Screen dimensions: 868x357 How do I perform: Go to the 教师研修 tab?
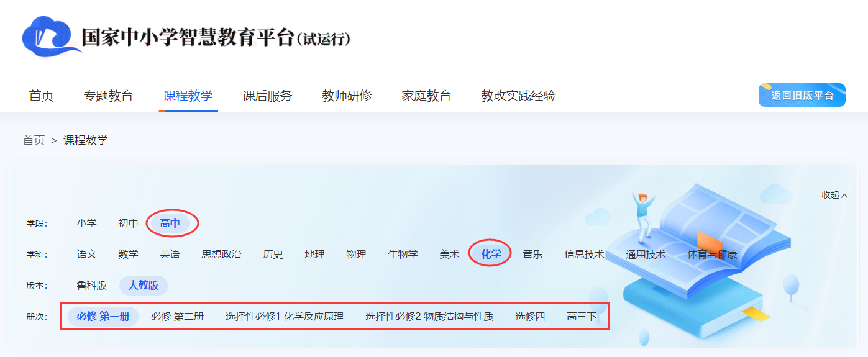click(x=347, y=96)
